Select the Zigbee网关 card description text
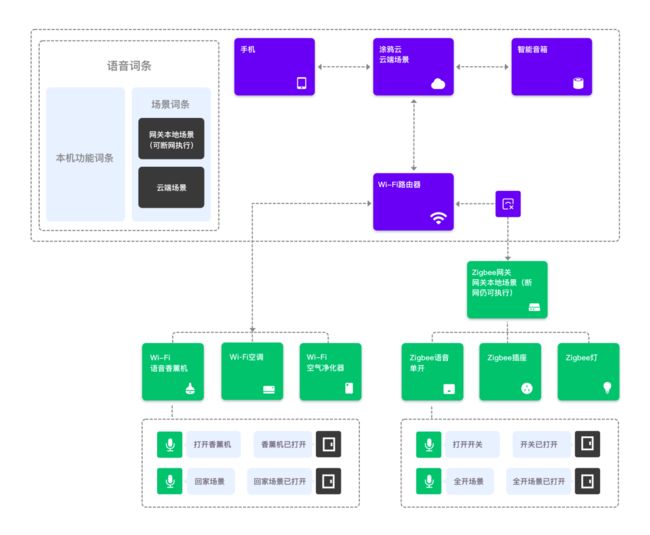Image resolution: width=650 pixels, height=535 pixels. coord(502,282)
